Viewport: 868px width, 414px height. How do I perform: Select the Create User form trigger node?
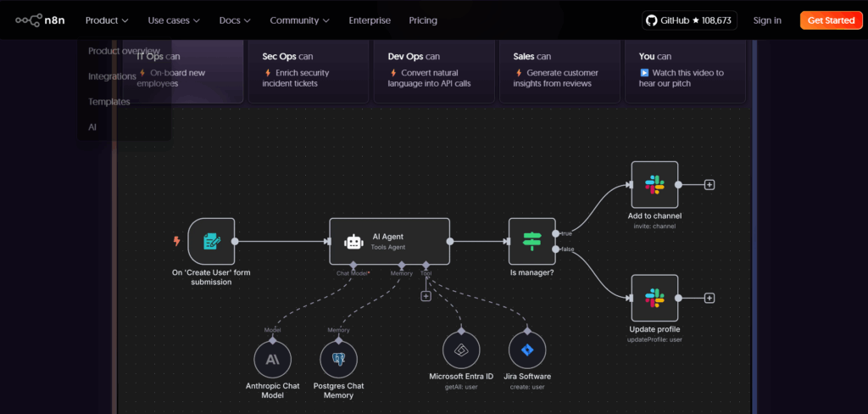(211, 241)
